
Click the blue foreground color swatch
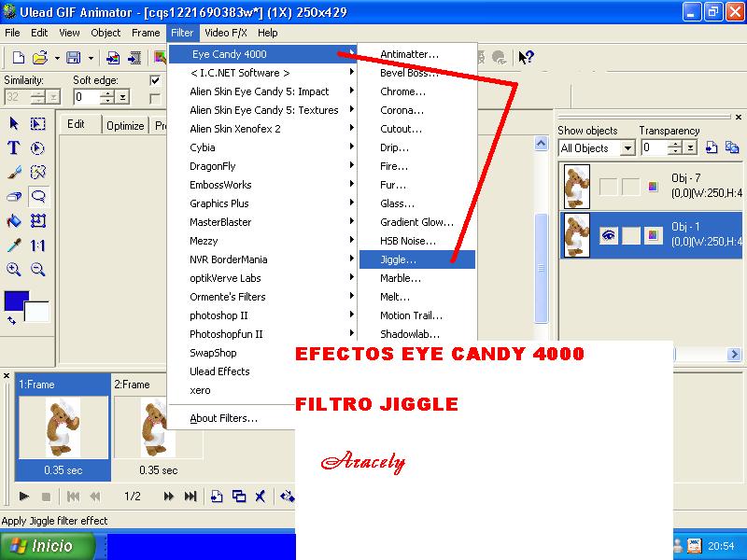pos(14,300)
